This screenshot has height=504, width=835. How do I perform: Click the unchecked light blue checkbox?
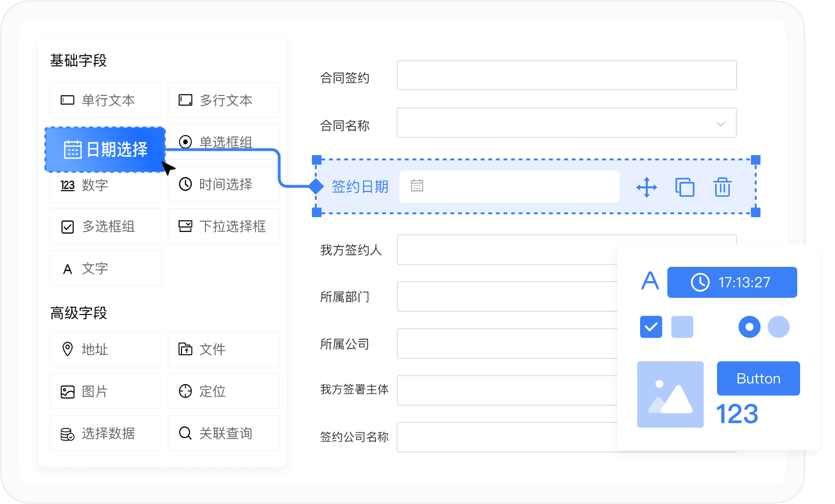pyautogui.click(x=682, y=327)
